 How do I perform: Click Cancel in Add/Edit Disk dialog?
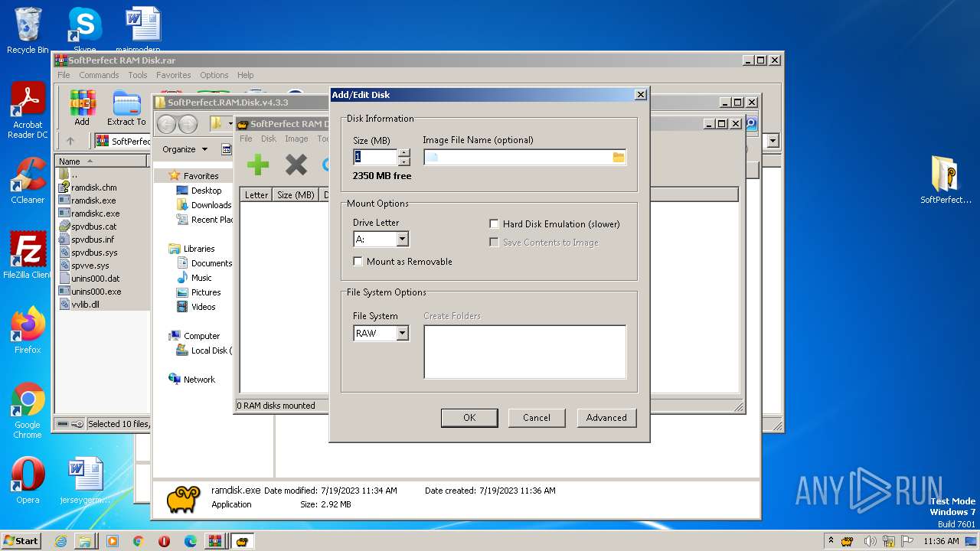coord(537,418)
